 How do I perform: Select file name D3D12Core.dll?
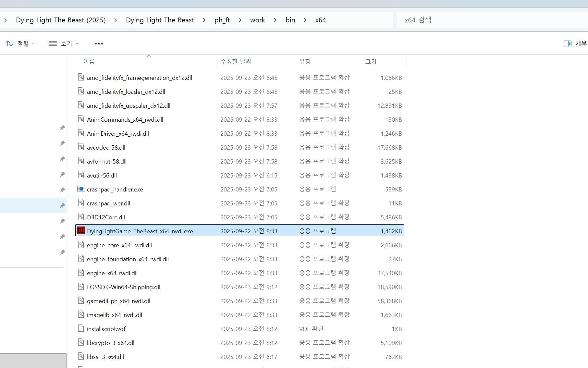pyautogui.click(x=106, y=217)
